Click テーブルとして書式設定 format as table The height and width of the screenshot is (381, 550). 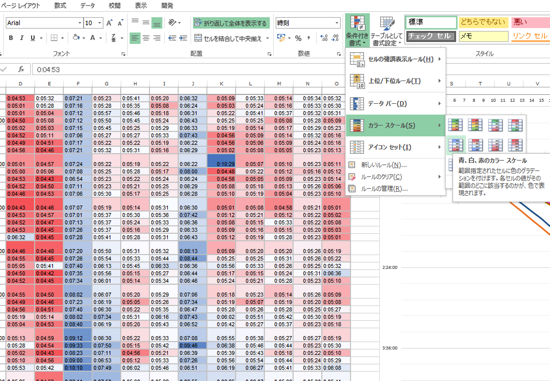(x=387, y=31)
